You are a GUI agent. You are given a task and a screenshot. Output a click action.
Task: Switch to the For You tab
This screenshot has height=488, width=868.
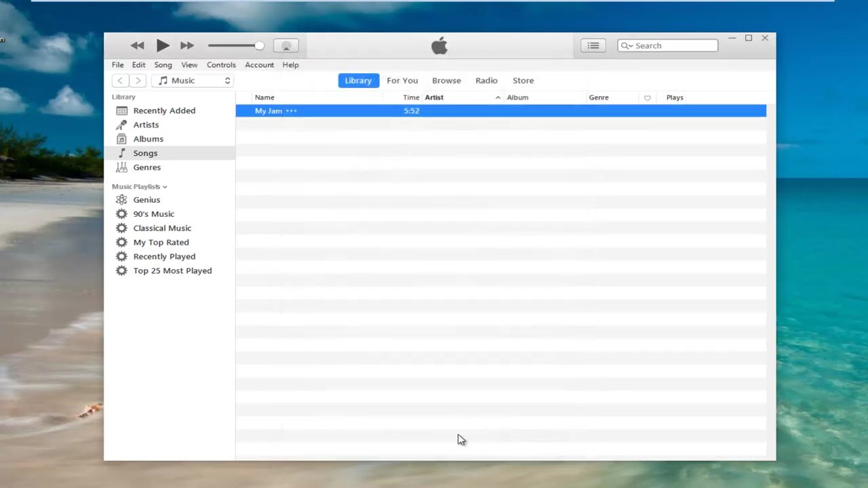402,81
